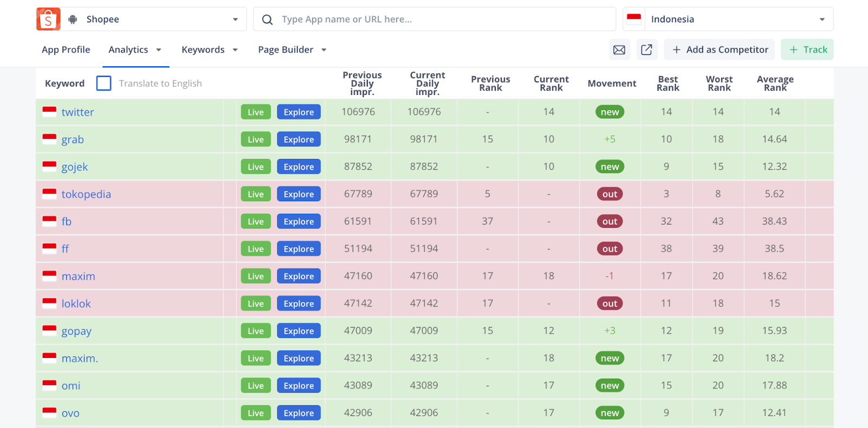This screenshot has width=868, height=428.
Task: Open the ovo keyword link
Action: [x=71, y=413]
